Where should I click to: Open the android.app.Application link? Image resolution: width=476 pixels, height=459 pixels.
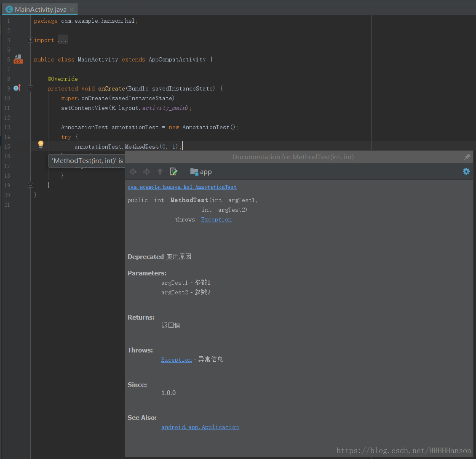[x=200, y=427]
